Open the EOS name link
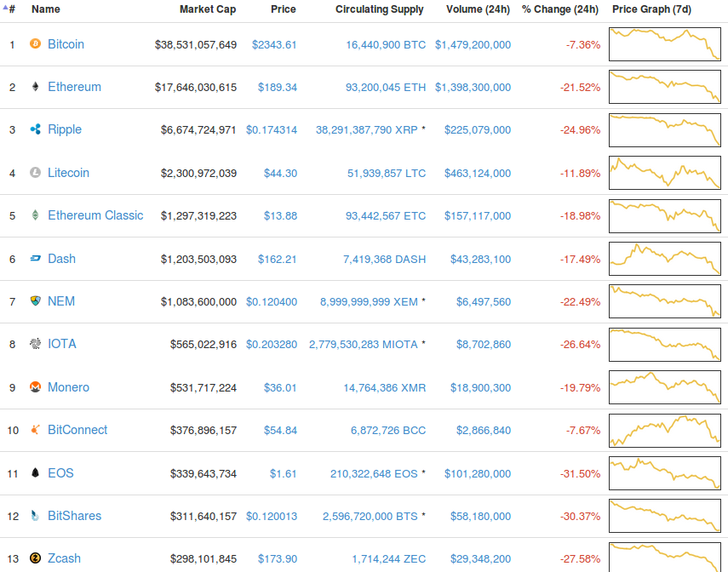Viewport: 728px width, 572px height. [x=60, y=473]
